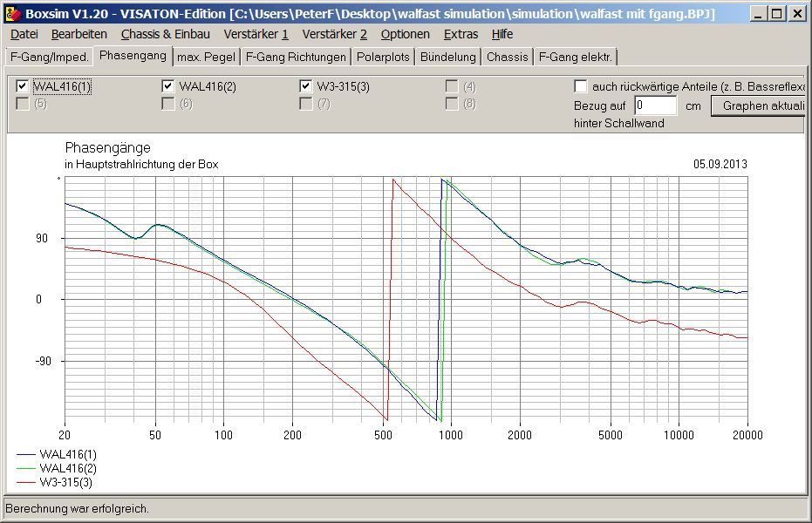The width and height of the screenshot is (812, 523).
Task: Click the Boxsim application icon in title bar
Action: coord(12,14)
